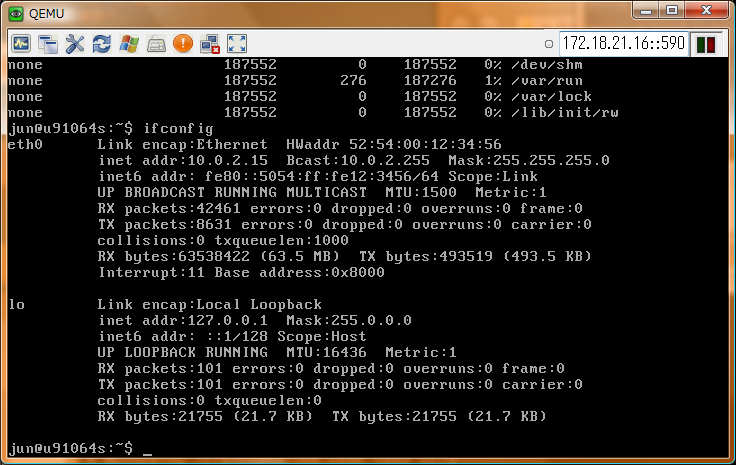Click the QEMU eye icon in title bar
Image resolution: width=736 pixels, height=465 pixels.
point(16,14)
